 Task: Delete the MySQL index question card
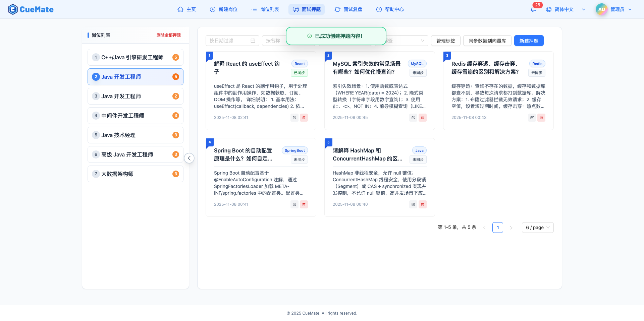(423, 118)
